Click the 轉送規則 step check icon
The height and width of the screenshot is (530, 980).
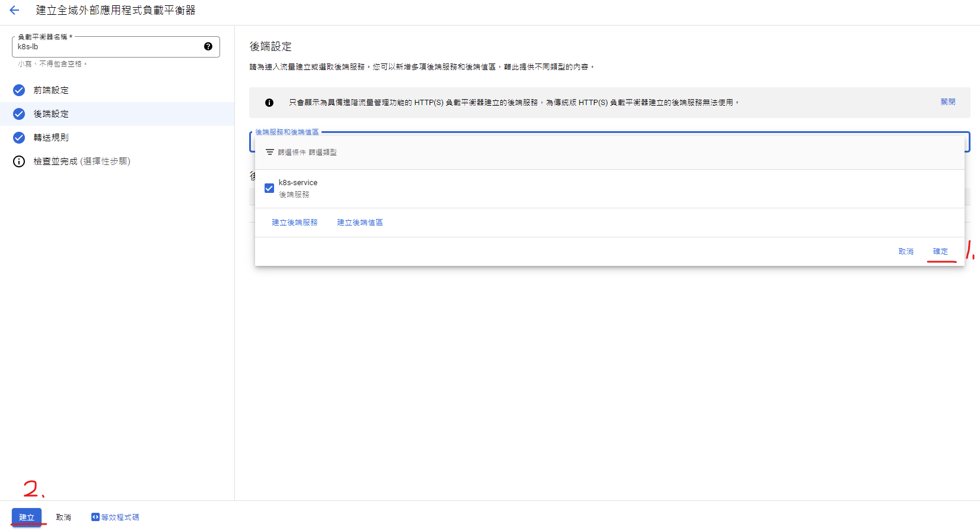tap(19, 138)
